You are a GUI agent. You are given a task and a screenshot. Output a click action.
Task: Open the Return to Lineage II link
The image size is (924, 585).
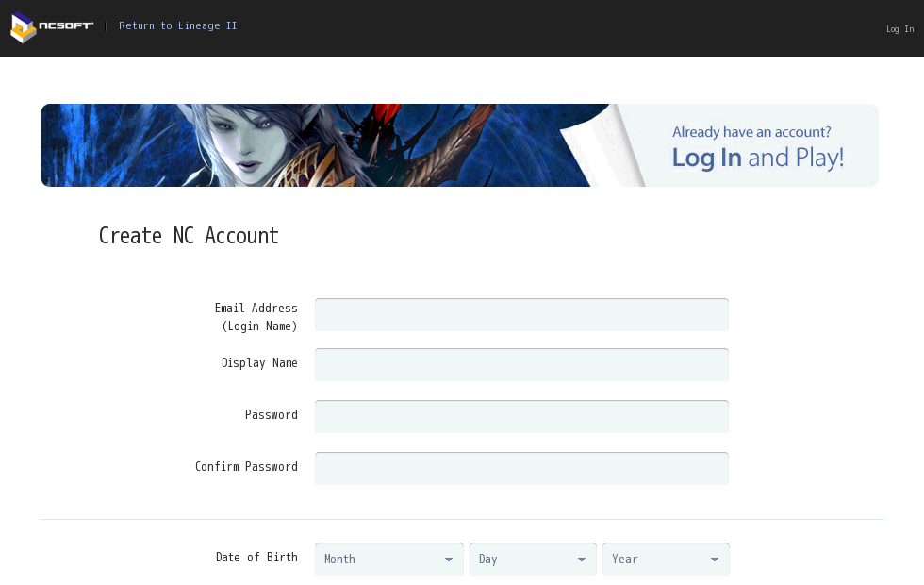click(x=177, y=26)
